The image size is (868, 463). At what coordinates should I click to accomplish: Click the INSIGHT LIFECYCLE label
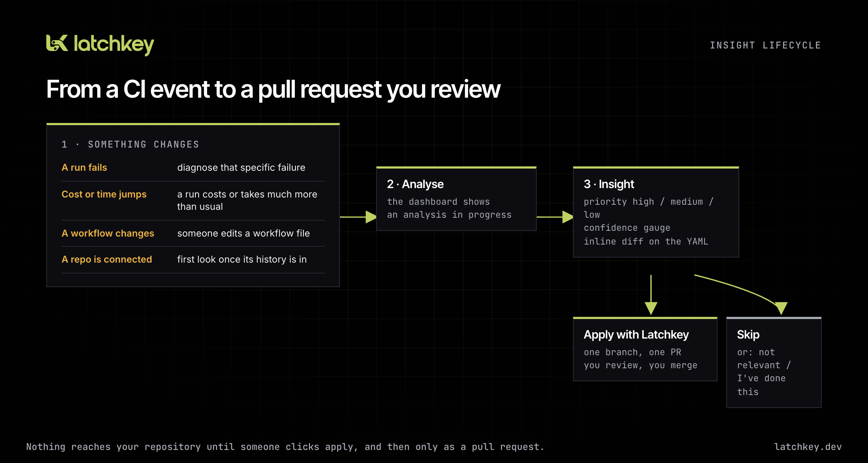(x=765, y=45)
